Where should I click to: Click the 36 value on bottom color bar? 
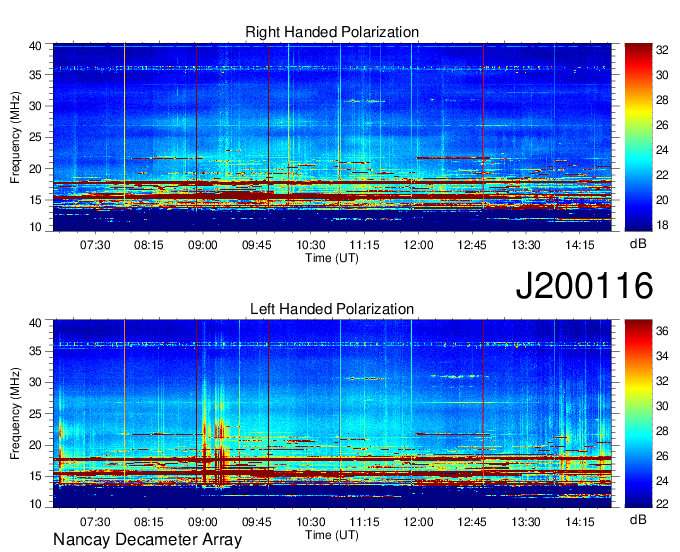[x=662, y=331]
